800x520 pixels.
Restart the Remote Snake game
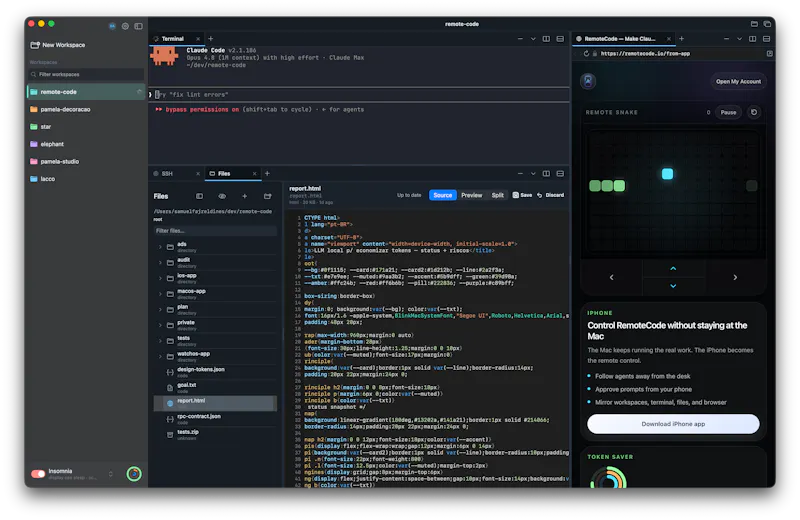[x=754, y=112]
